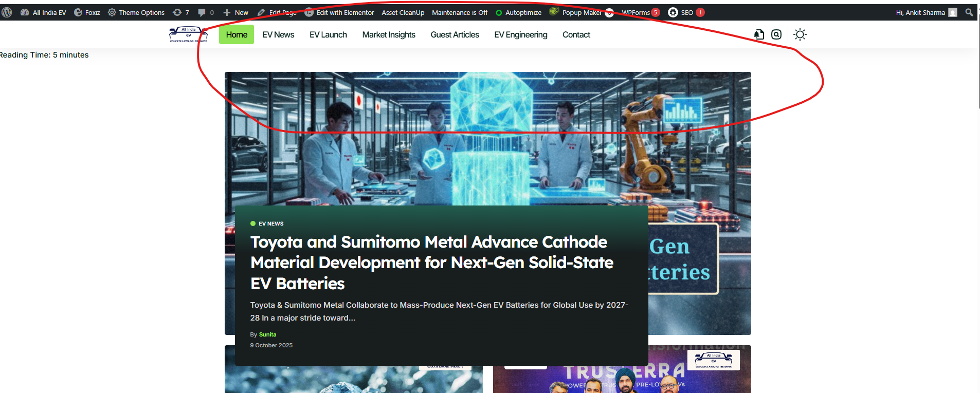The width and height of the screenshot is (980, 393).
Task: Toggle Maintenance is Off setting
Action: click(459, 12)
